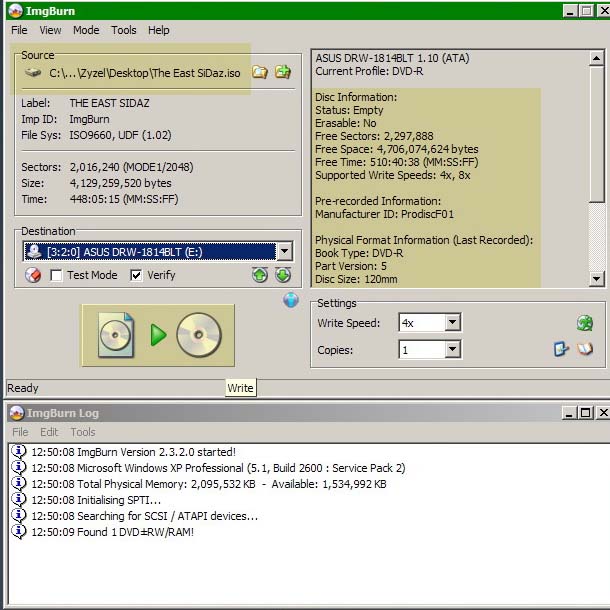Close the ImgBurn Log window

603,412
